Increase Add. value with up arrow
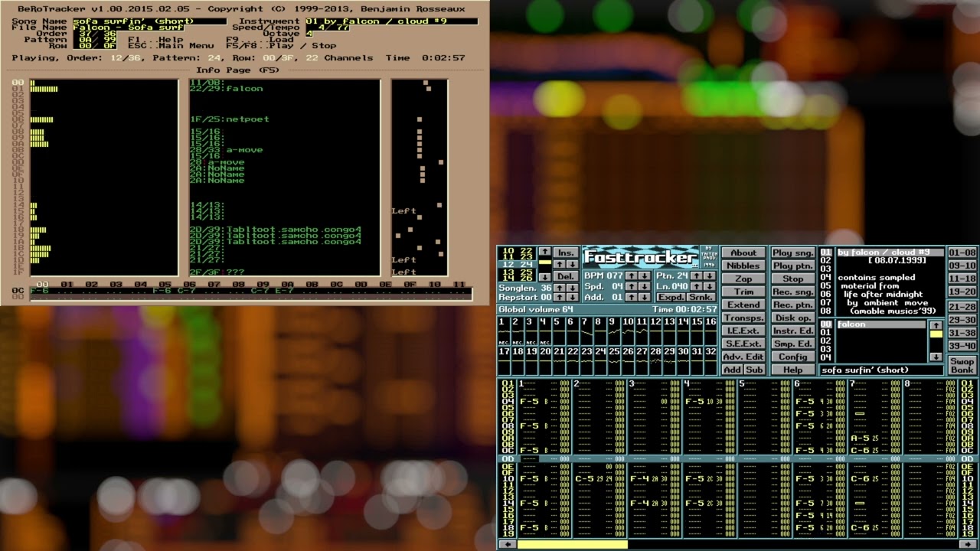 [x=632, y=297]
